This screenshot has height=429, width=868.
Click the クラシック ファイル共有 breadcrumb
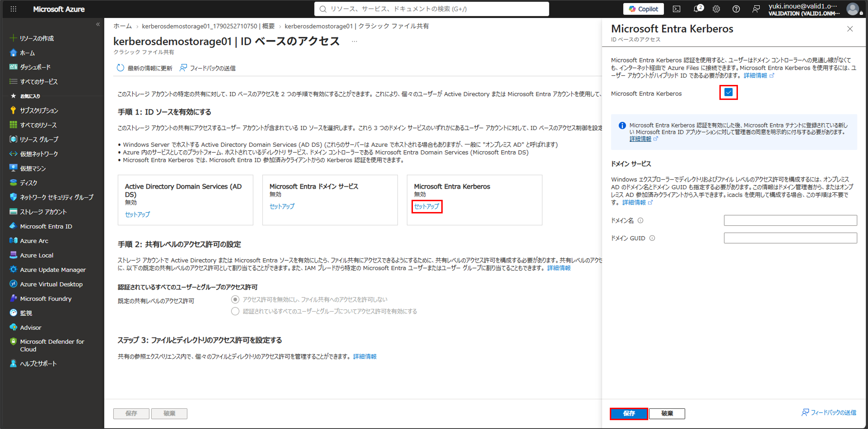357,26
